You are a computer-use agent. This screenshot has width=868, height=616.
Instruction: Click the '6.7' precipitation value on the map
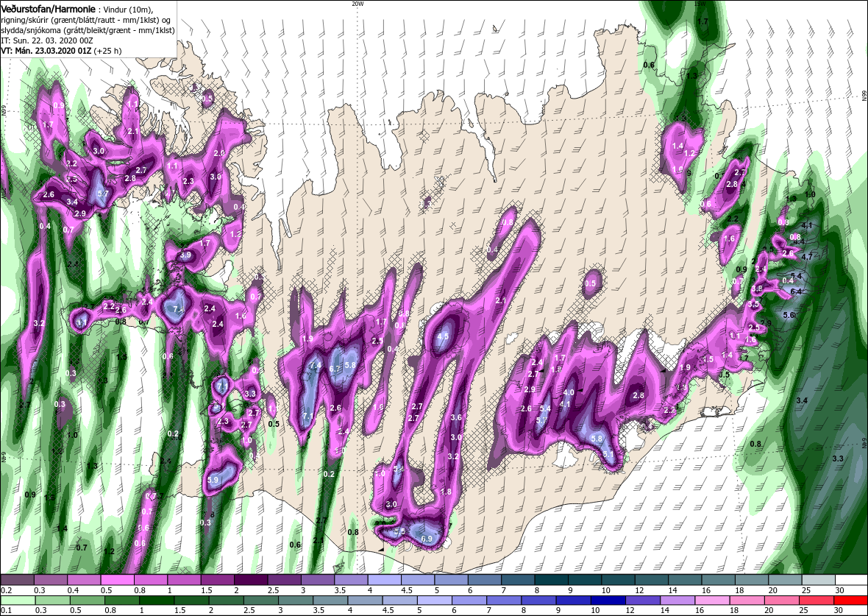(x=335, y=369)
